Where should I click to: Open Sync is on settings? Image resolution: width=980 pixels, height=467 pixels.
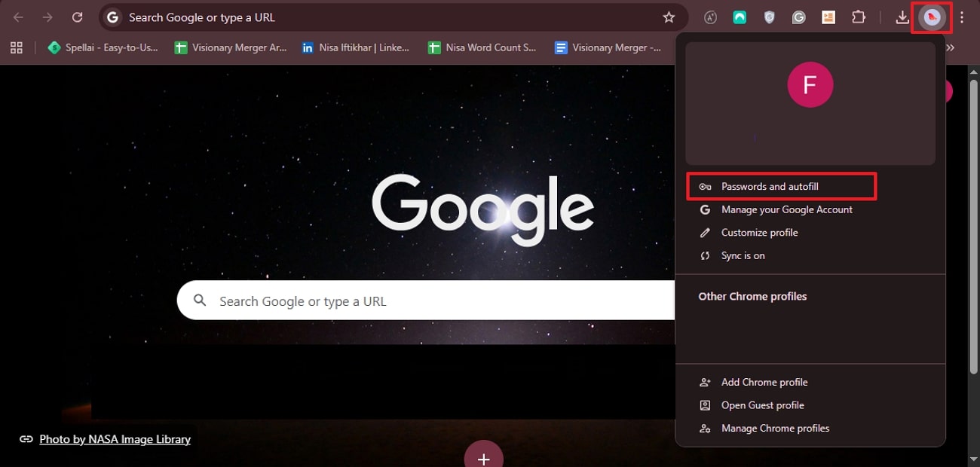pos(743,255)
